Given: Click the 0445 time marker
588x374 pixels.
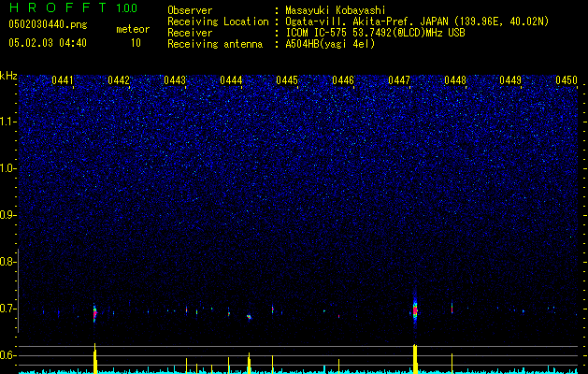Looking at the screenshot, I should (287, 80).
